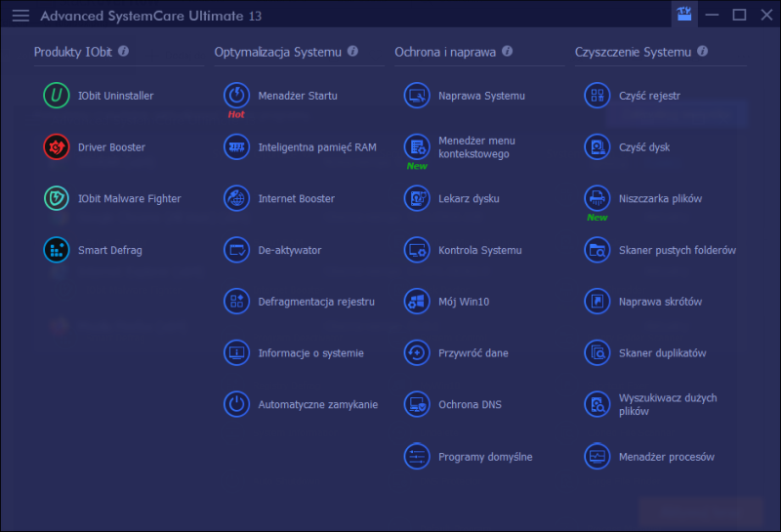Viewport: 781px width, 532px height.
Task: Open Czyść rejestr icon
Action: coord(597,95)
